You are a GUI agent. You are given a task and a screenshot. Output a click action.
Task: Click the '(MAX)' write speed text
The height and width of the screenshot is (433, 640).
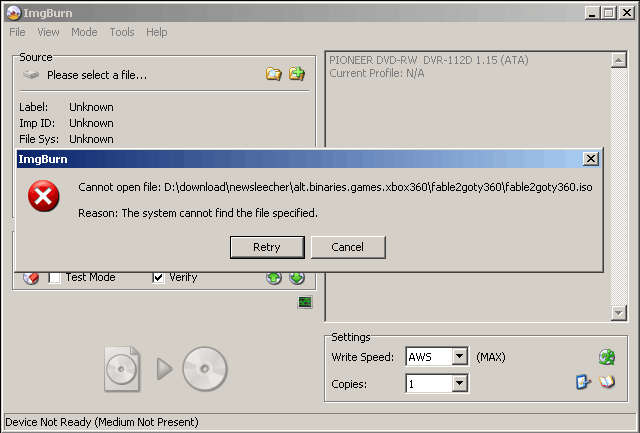[491, 357]
